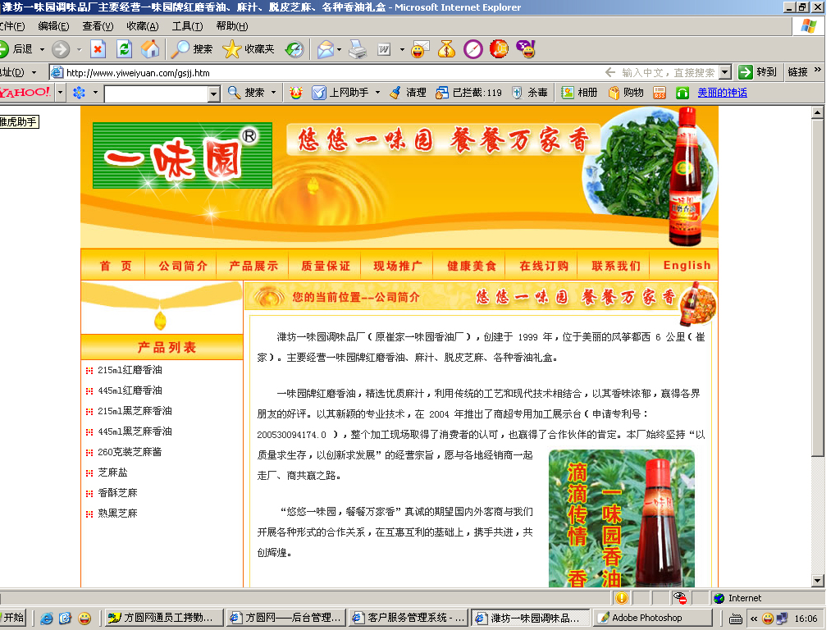
Task: Open 445ml黑芝麻香油 product link
Action: pos(135,431)
